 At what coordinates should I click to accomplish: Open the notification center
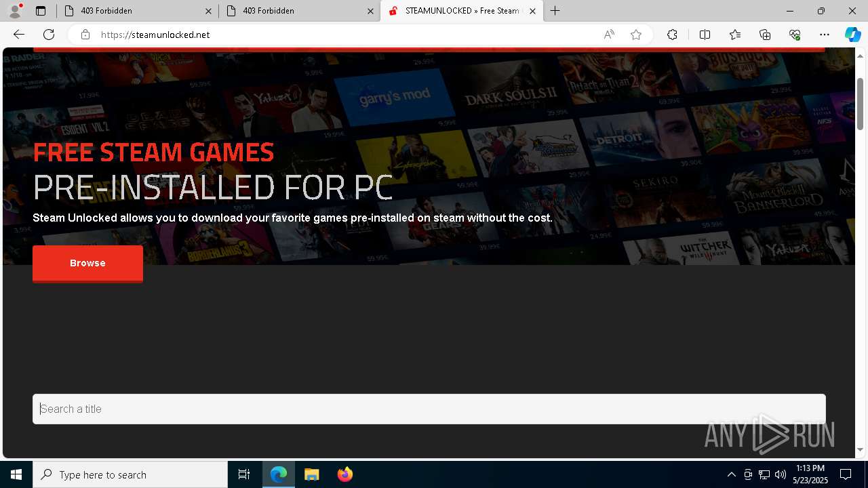pyautogui.click(x=846, y=474)
